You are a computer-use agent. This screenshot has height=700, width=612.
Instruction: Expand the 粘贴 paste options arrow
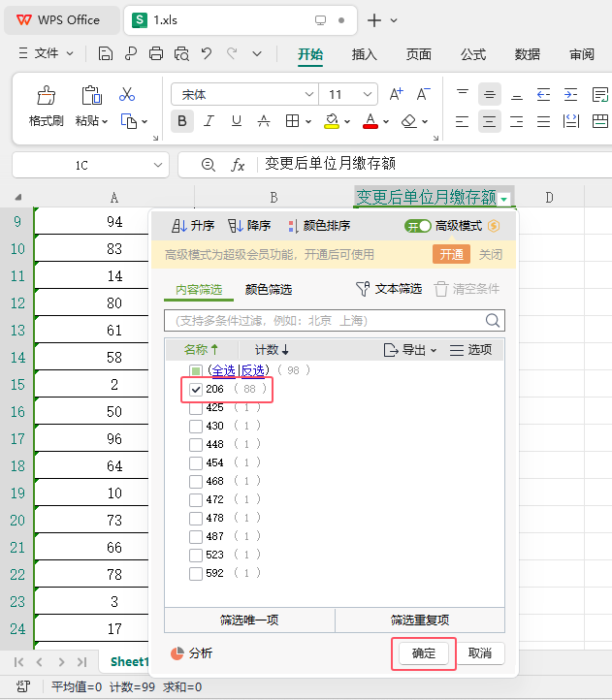[x=105, y=121]
